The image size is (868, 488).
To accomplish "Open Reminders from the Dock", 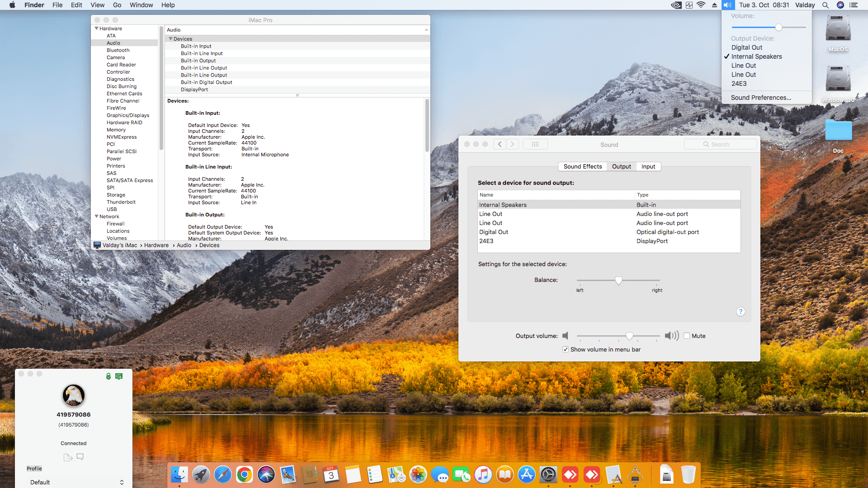I will pos(375,475).
